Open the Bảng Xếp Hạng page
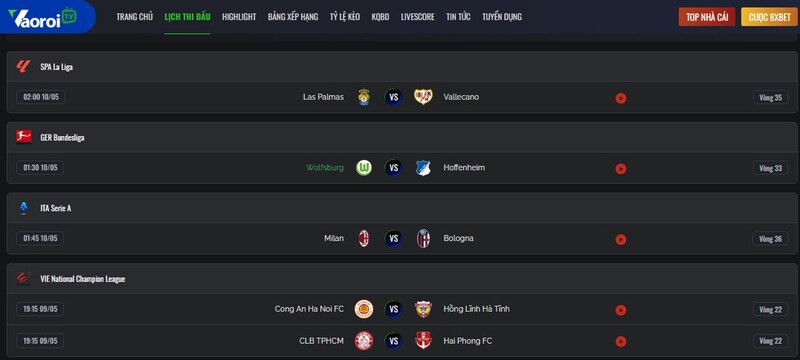The image size is (800, 360). coord(293,17)
